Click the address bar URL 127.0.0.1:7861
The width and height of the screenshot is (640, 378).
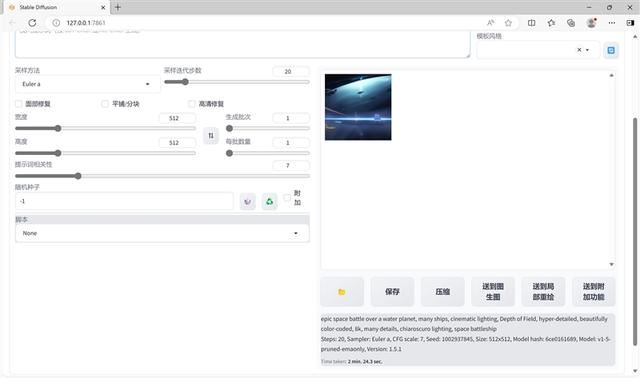click(x=86, y=23)
